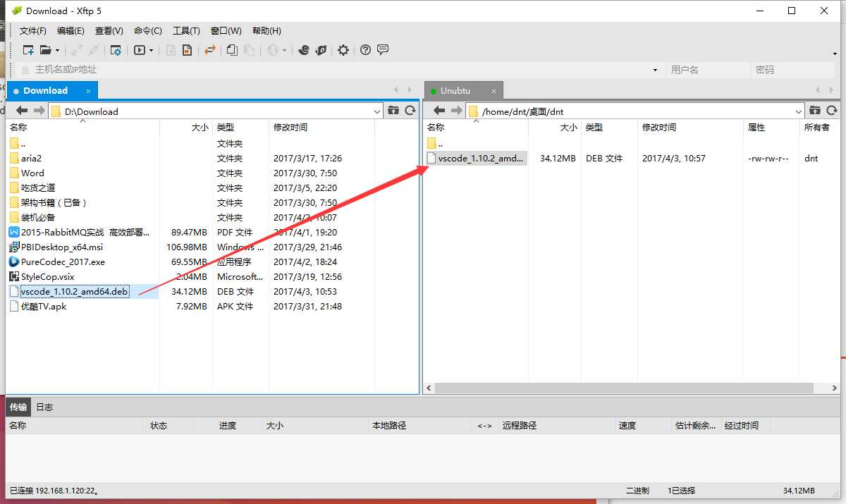The image size is (846, 504).
Task: Select vscode_1.10.2_amd64.deb in the local pane
Action: (75, 291)
